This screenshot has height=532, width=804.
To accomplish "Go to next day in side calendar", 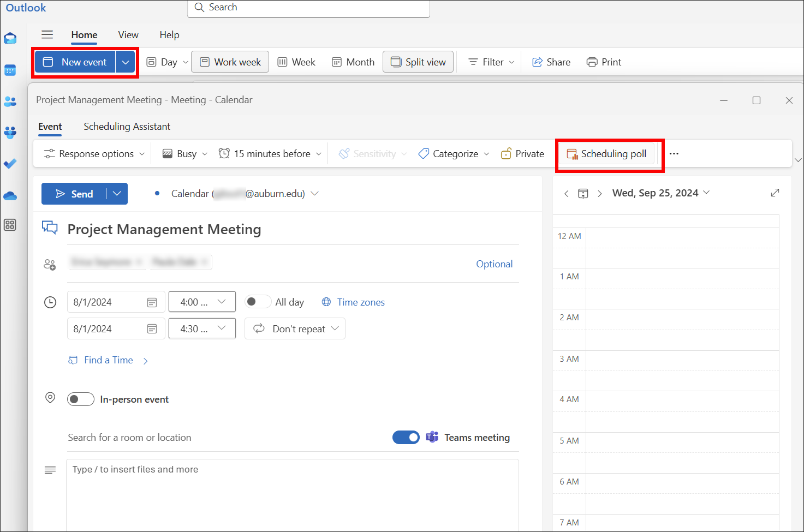I will (600, 194).
